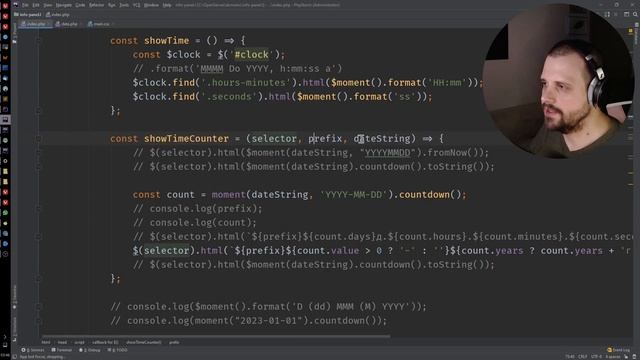Toggle the fold marker at showTimeCounter closing brace
The height and width of the screenshot is (360, 640).
[38, 279]
